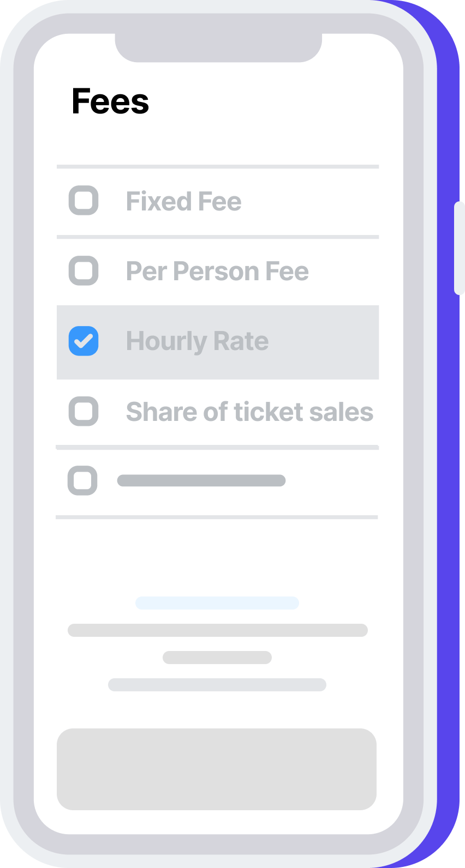The width and height of the screenshot is (465, 868).
Task: Click the shortest centered gray placeholder line
Action: click(x=217, y=658)
